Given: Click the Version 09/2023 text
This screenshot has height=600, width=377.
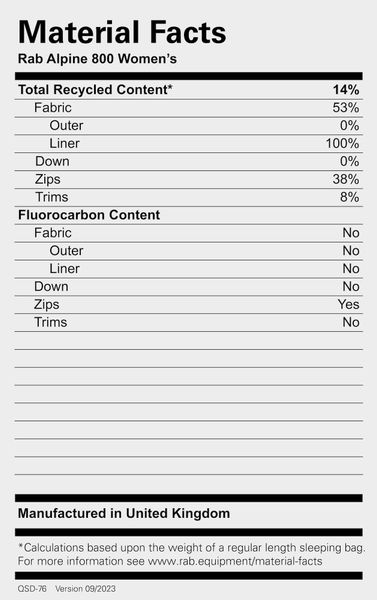Looking at the screenshot, I should [x=85, y=589].
